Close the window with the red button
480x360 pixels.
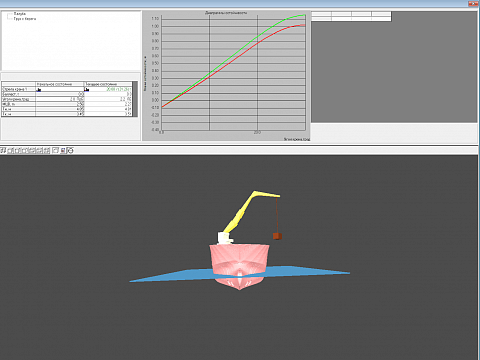coord(473,4)
